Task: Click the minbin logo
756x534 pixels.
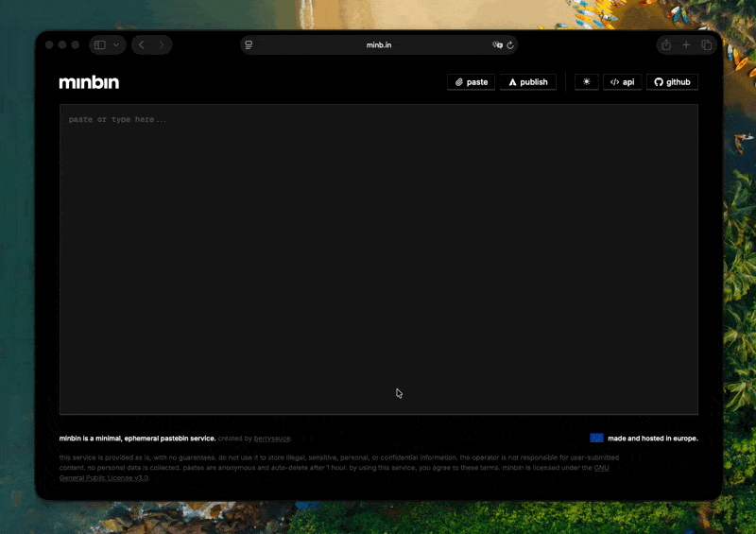Action: tap(89, 82)
